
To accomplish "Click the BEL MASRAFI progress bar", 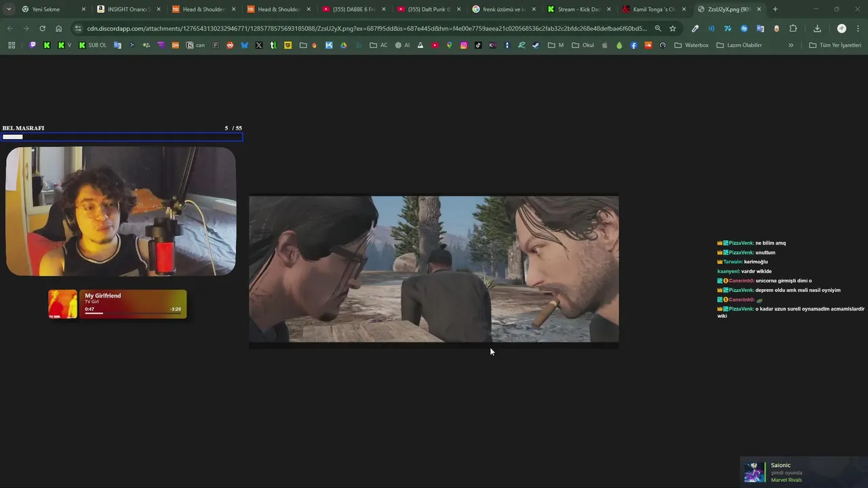I will (x=122, y=137).
